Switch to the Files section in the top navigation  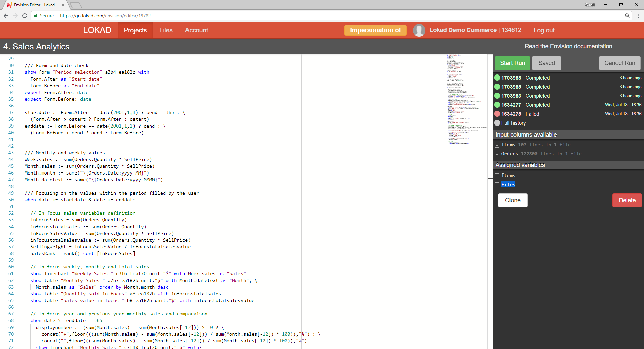click(x=166, y=30)
